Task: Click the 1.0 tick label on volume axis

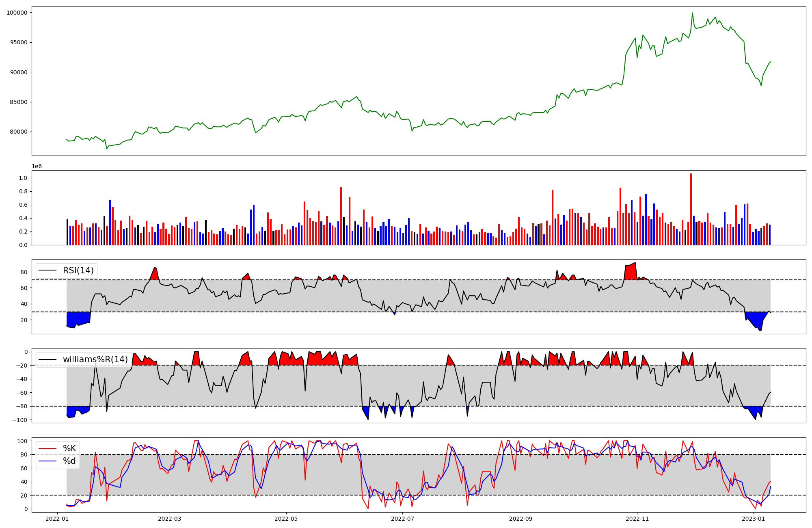Action: point(23,178)
